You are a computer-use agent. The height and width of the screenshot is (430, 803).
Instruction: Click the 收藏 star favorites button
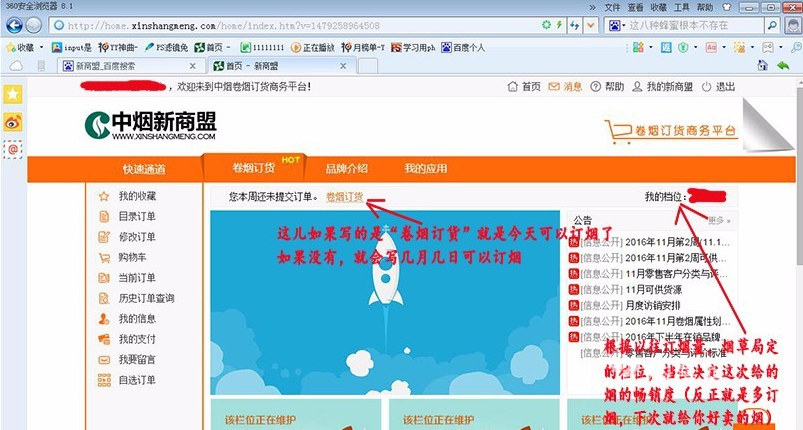tap(20, 48)
